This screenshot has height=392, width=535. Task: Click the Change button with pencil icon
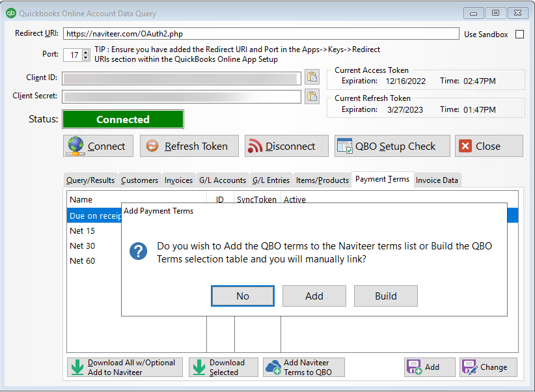tap(488, 367)
